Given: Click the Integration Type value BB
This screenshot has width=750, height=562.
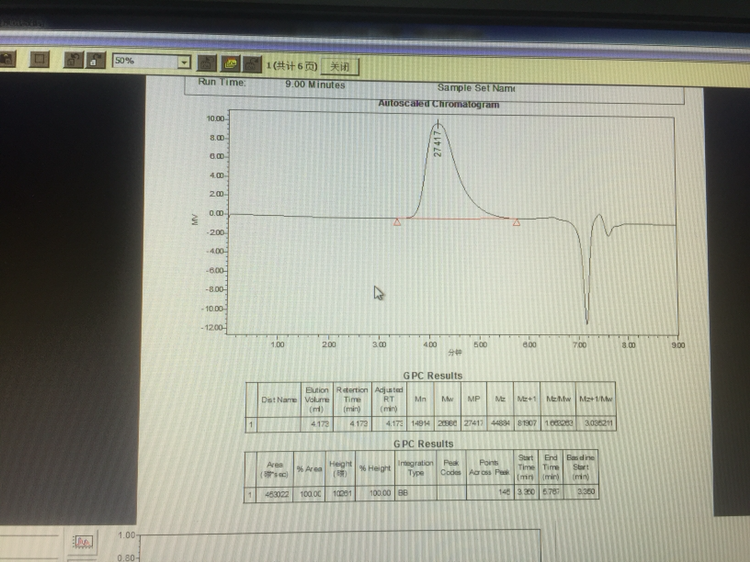Looking at the screenshot, I should (x=403, y=492).
